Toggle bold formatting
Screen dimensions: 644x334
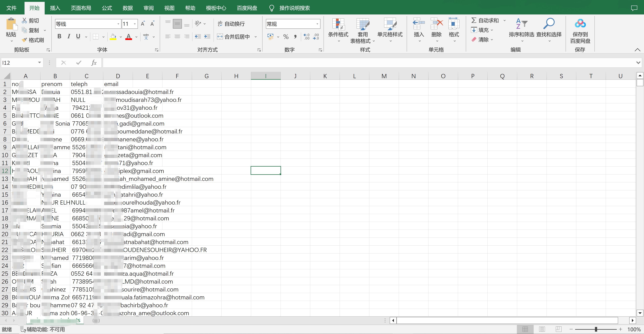point(59,36)
